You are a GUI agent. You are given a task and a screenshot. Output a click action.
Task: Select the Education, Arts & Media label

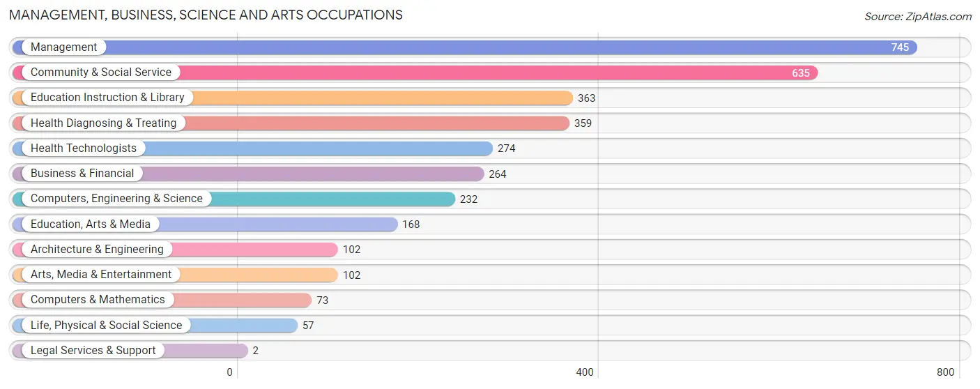[91, 224]
